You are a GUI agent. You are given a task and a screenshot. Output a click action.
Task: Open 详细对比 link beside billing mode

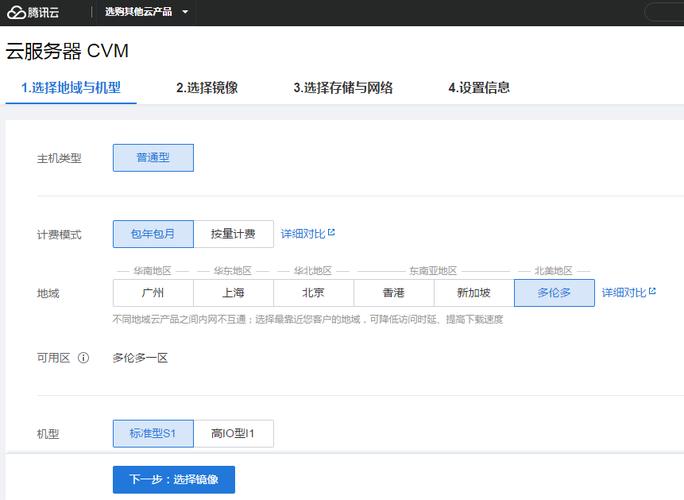click(308, 234)
